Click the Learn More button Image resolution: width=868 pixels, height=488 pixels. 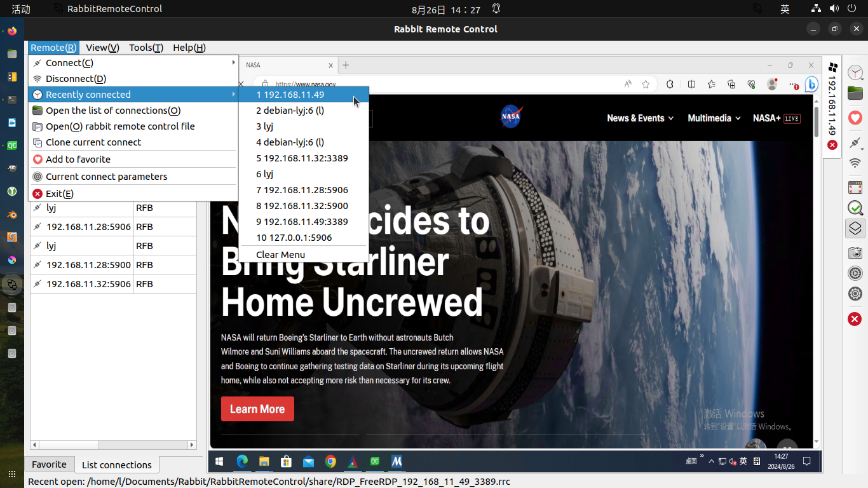coord(257,409)
